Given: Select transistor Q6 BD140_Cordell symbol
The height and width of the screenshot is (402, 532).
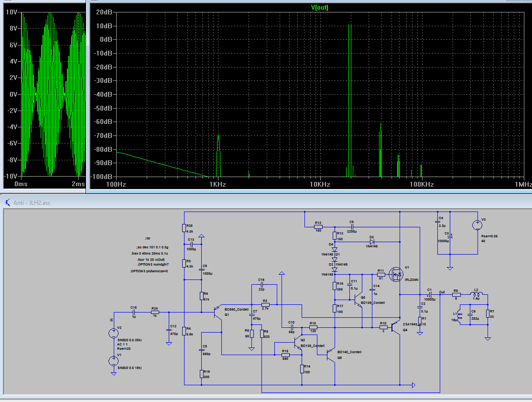Looking at the screenshot, I should [330, 355].
